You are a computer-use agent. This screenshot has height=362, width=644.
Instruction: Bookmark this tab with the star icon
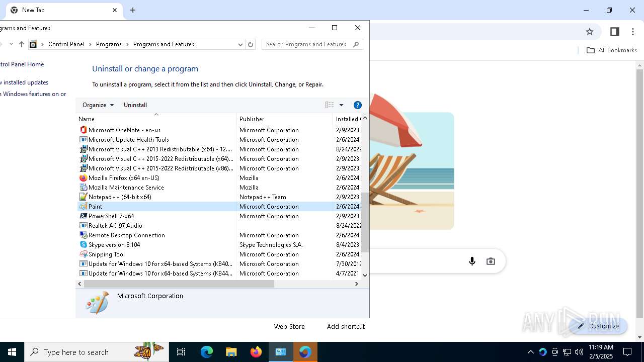(590, 32)
